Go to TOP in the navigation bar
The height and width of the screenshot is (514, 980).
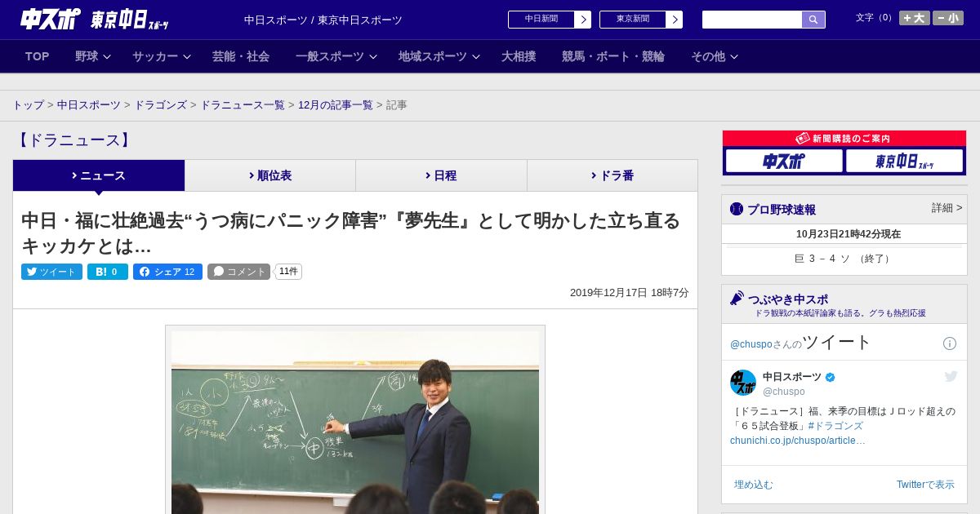[x=38, y=56]
